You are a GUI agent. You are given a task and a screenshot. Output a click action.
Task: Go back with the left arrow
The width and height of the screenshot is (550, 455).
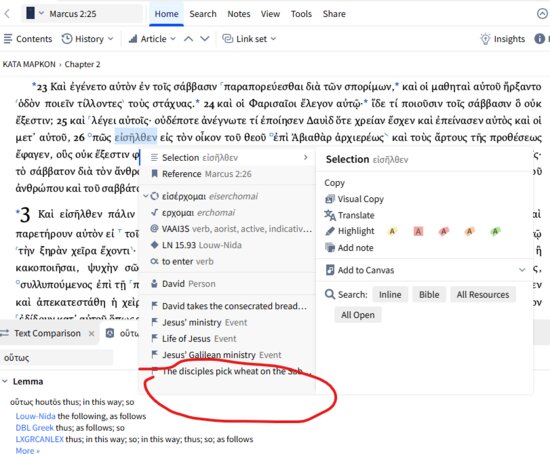[x=7, y=14]
